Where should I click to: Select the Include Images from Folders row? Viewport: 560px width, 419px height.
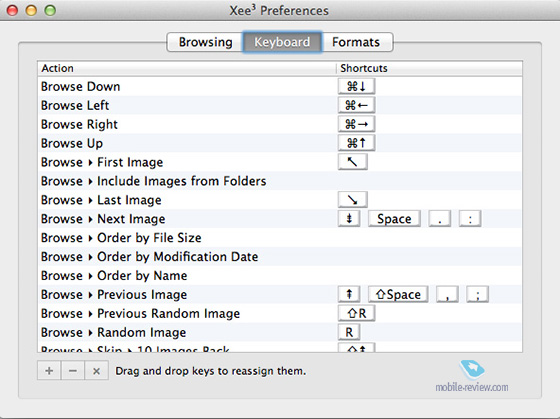pyautogui.click(x=280, y=181)
